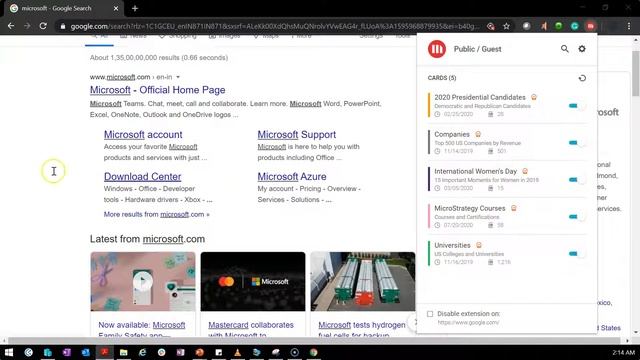Click the certified badge next to Universities
The image size is (640, 360).
(x=479, y=245)
